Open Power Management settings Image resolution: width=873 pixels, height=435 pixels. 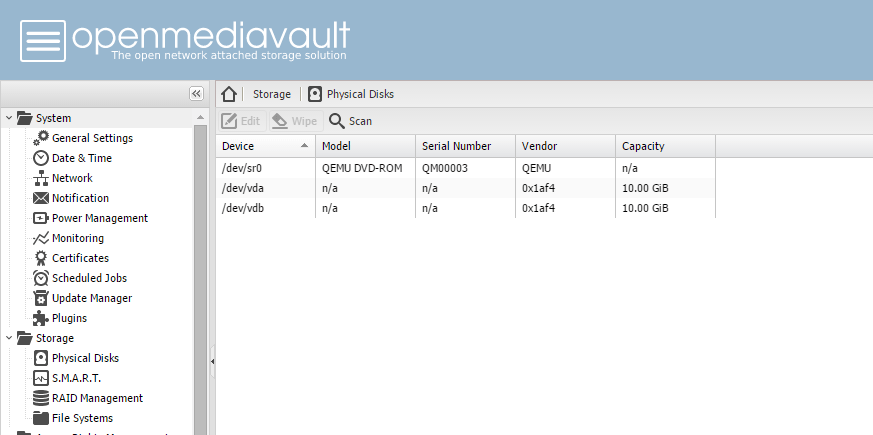[100, 218]
